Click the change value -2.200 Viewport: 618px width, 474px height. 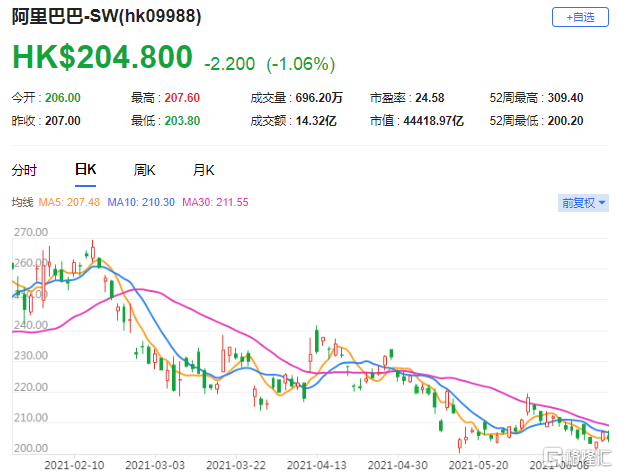pos(229,64)
